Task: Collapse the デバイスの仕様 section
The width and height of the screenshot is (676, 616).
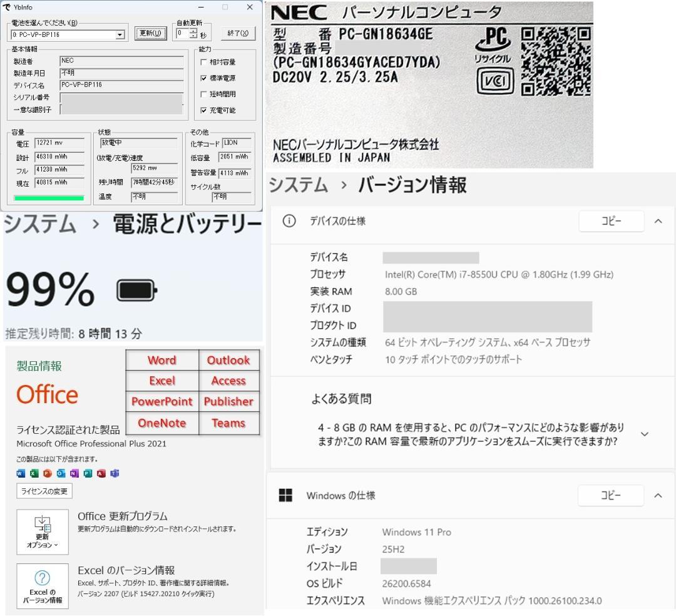Action: coord(658,220)
